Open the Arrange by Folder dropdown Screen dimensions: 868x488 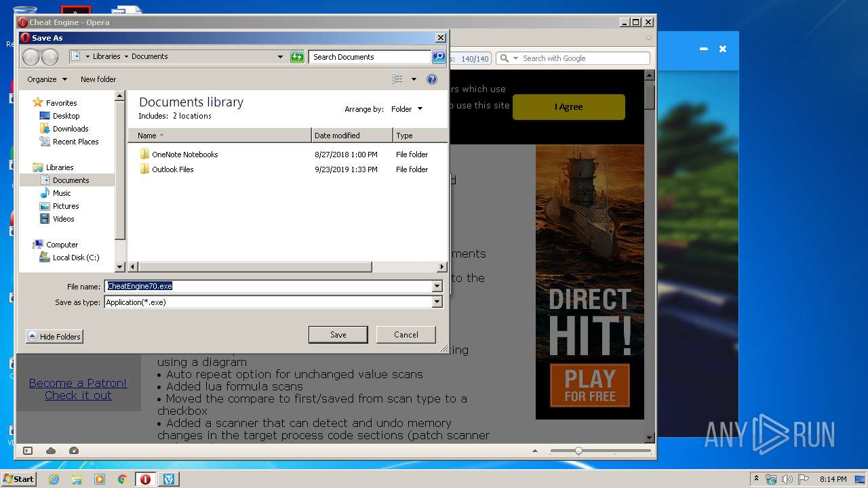tap(406, 109)
